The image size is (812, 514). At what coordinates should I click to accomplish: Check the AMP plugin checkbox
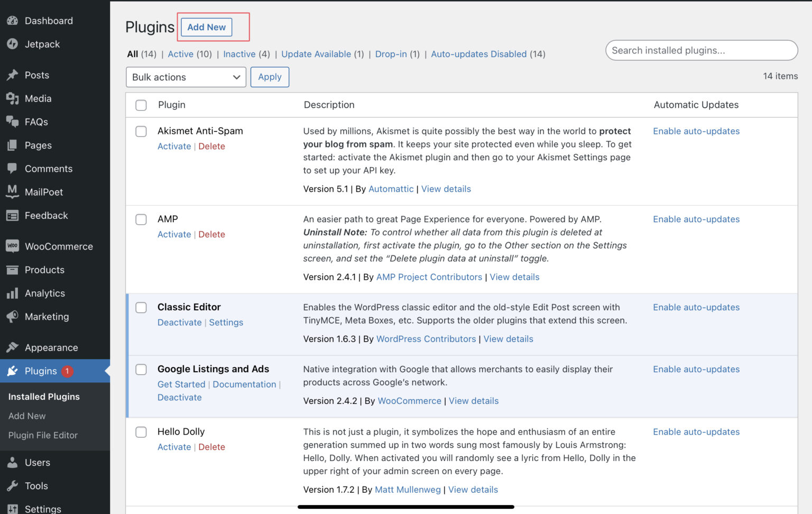pos(141,219)
